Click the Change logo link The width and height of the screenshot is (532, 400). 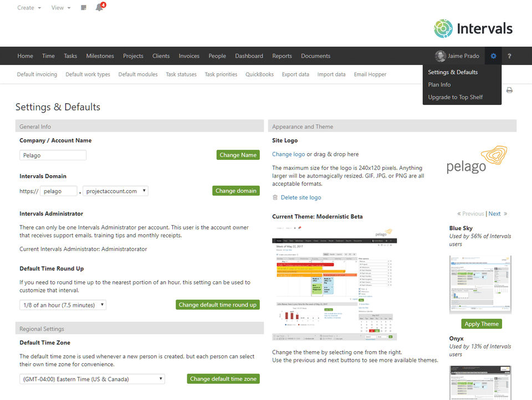click(288, 154)
